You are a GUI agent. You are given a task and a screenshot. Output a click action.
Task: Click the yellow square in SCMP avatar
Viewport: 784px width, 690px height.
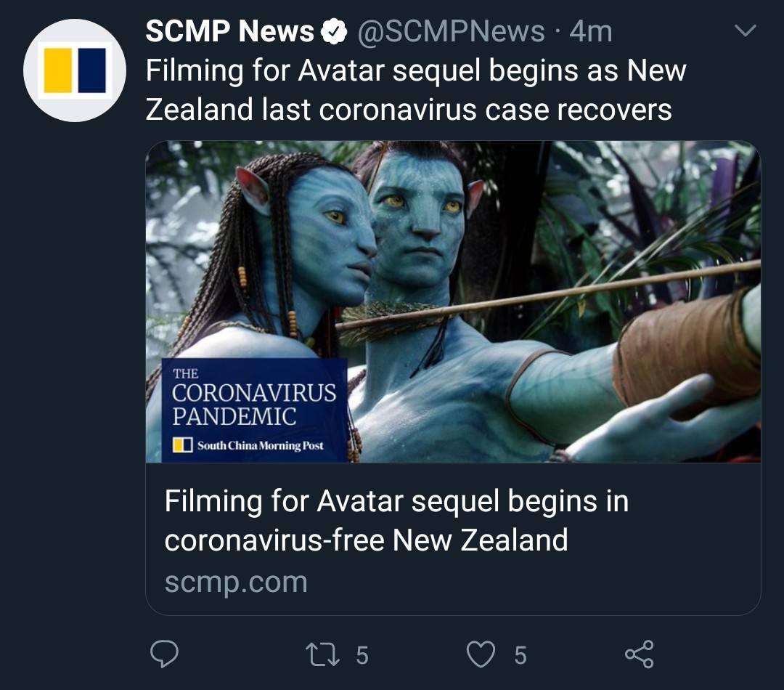click(x=57, y=70)
